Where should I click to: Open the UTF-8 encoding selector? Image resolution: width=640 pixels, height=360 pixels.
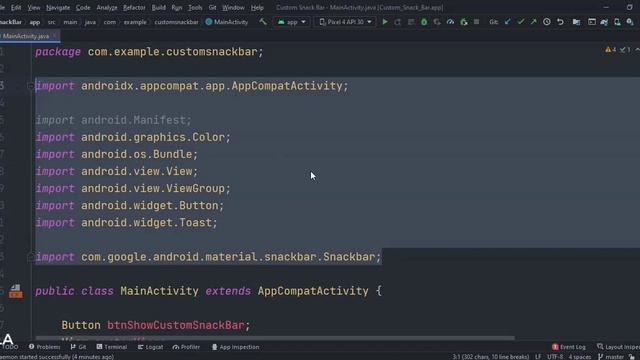tap(555, 357)
